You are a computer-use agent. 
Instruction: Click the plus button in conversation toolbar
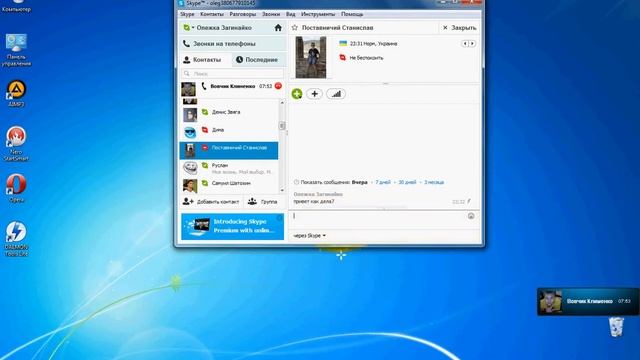[x=314, y=94]
